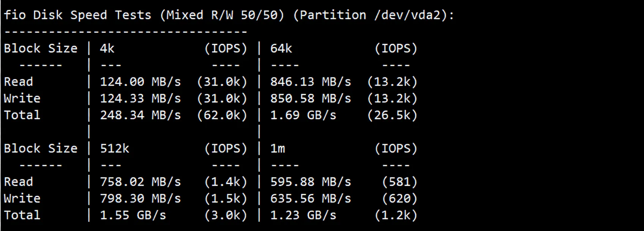Click the 1m total 1.23 GB/s value

(303, 215)
